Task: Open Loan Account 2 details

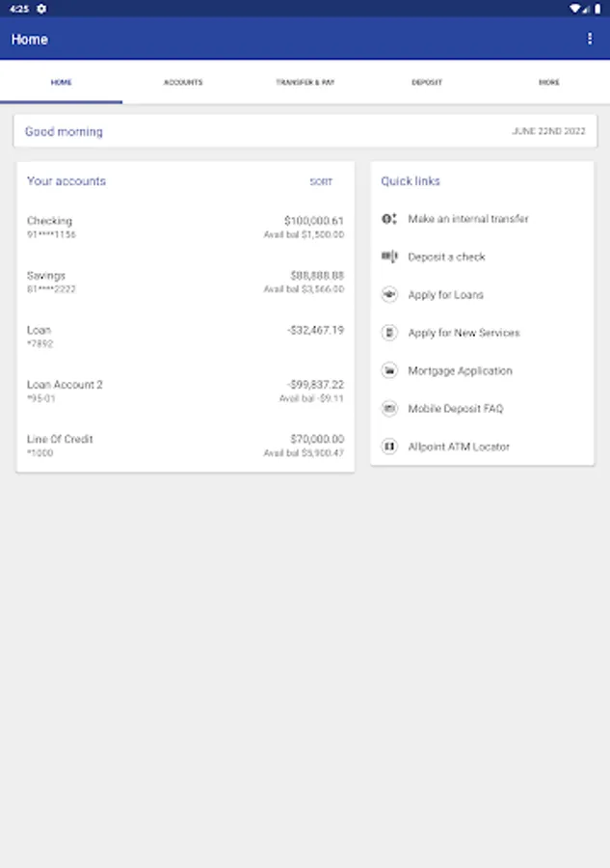Action: 185,391
